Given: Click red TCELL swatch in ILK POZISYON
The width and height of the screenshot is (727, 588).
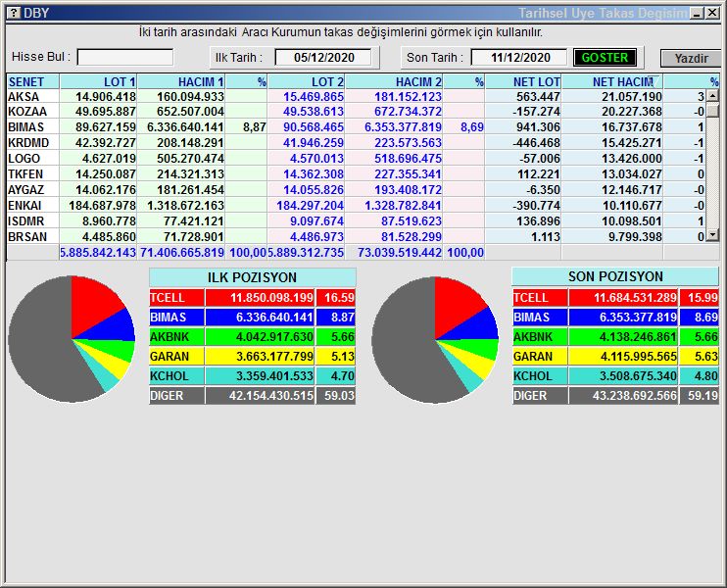Looking at the screenshot, I should 176,297.
